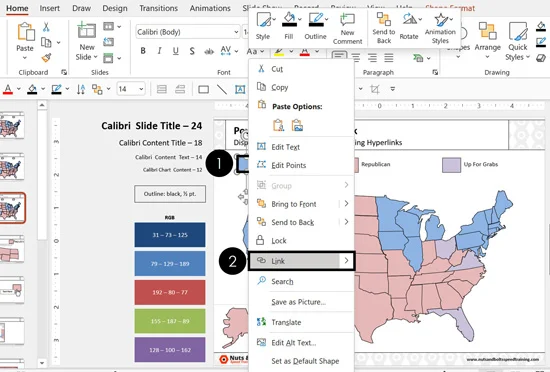The image size is (550, 372).
Task: Click the Text Box icon in quick access bar
Action: (240, 89)
